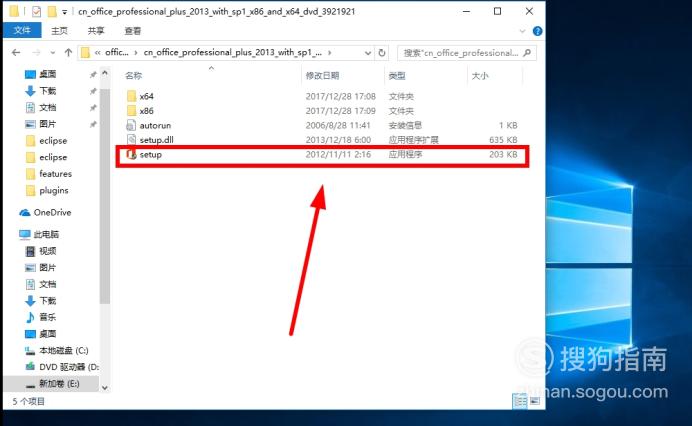Sort by the 名称 column header
This screenshot has width=692, height=426.
(133, 76)
